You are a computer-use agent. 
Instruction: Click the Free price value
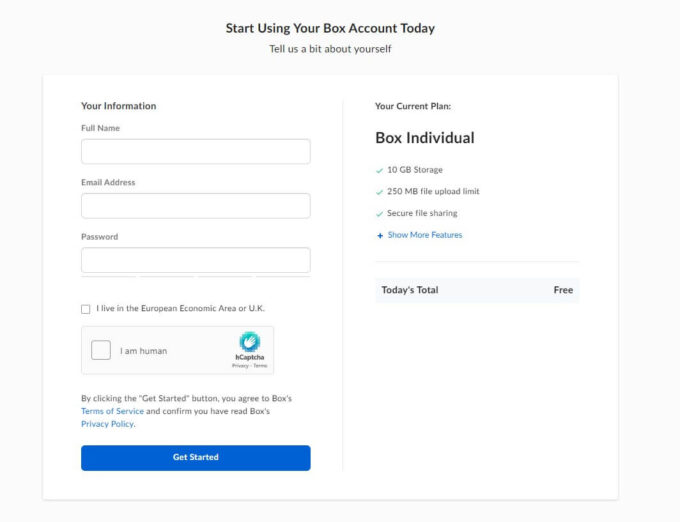coord(563,290)
